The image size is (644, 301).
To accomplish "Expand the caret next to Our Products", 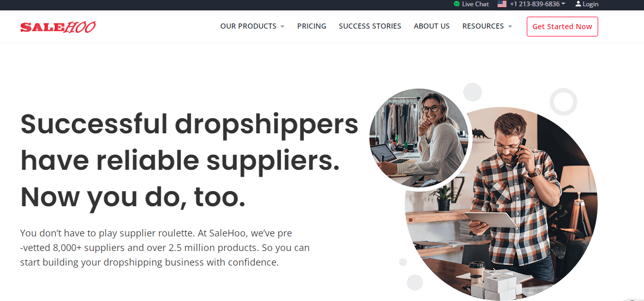I will coord(282,27).
